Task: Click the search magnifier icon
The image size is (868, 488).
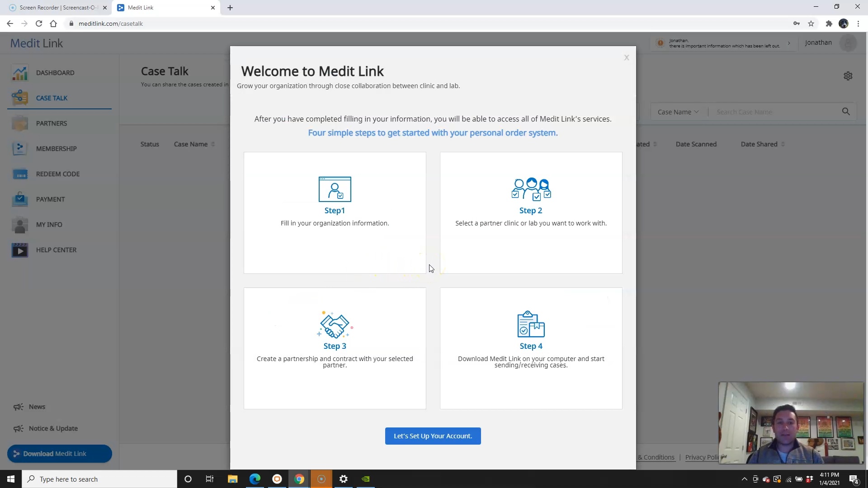Action: tap(846, 112)
